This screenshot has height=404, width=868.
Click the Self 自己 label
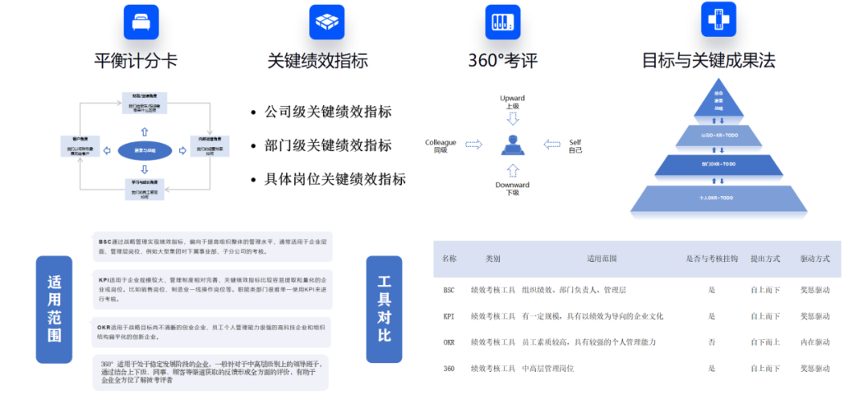click(x=575, y=146)
